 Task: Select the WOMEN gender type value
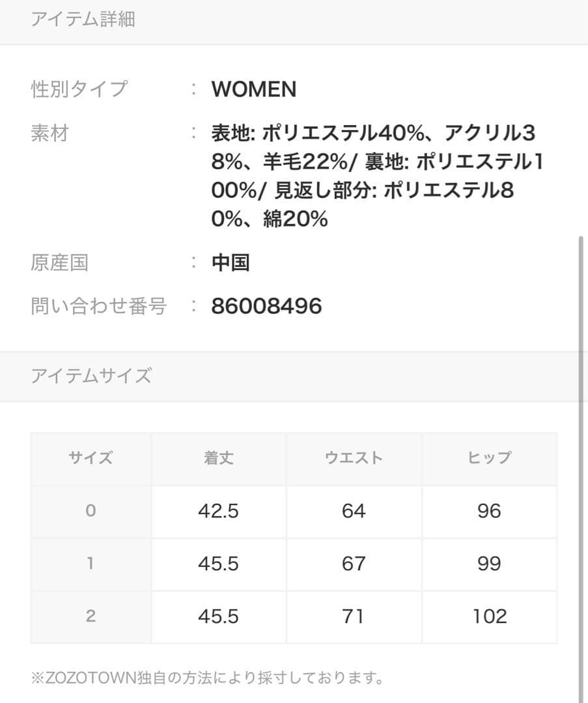click(x=253, y=89)
